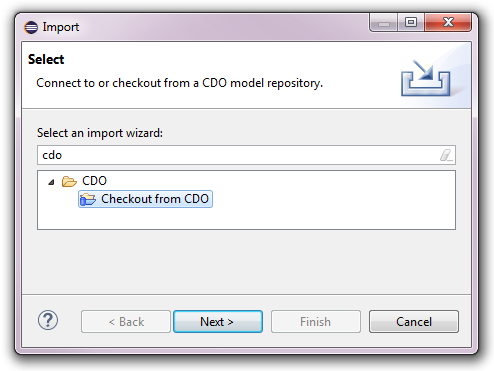Click the Checkout from CDO wizard icon

coord(88,199)
